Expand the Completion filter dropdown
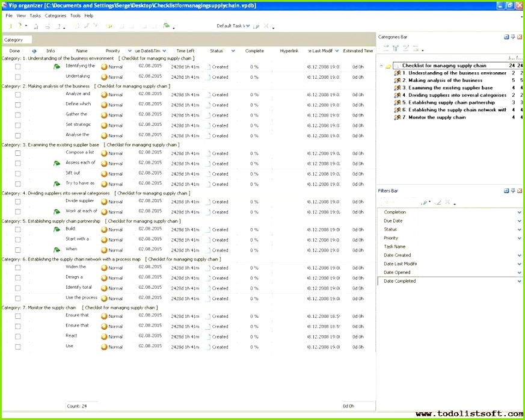Viewport: 525px width, 420px height. click(x=519, y=212)
